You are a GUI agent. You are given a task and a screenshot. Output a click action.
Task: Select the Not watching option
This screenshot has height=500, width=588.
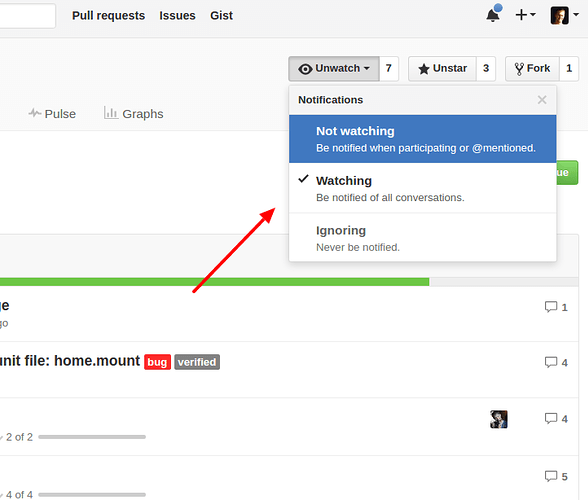[x=423, y=139]
